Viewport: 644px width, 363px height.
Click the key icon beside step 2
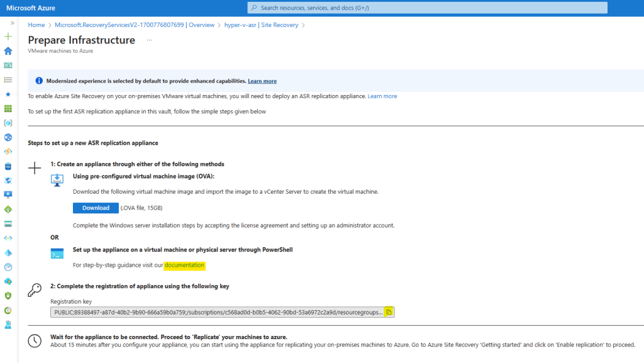(x=35, y=290)
